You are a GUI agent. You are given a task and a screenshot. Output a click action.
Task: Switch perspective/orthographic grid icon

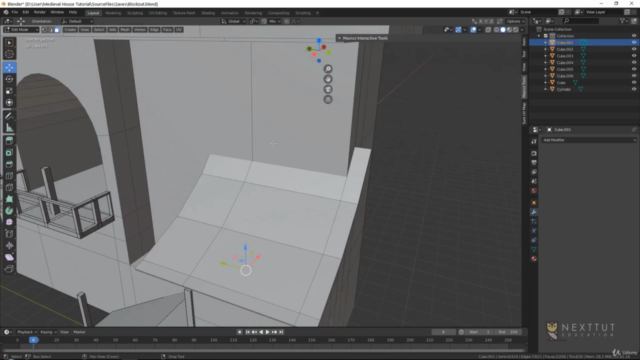[328, 100]
